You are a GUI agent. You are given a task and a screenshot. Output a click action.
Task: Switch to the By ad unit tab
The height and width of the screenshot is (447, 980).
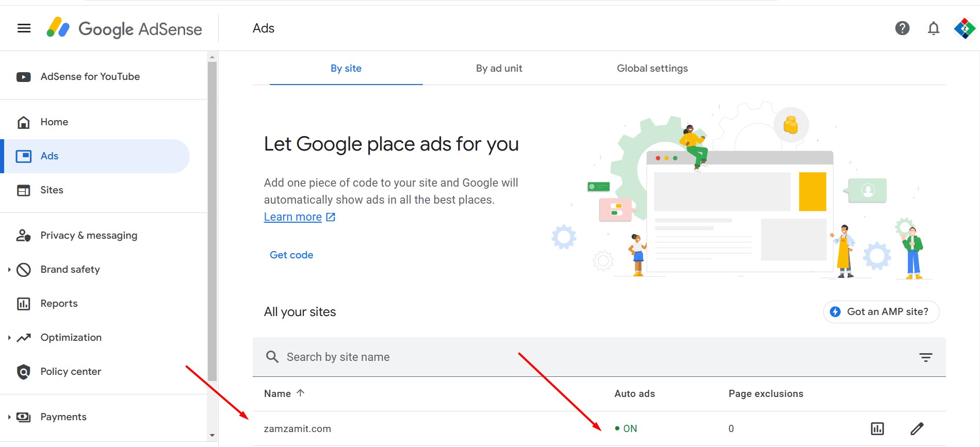point(499,69)
